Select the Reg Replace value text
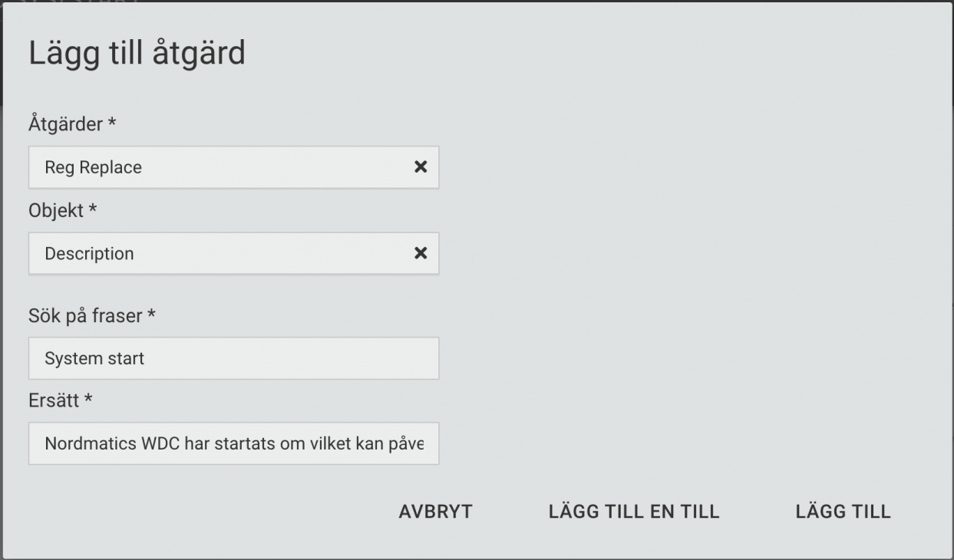Image resolution: width=954 pixels, height=560 pixels. pos(94,167)
